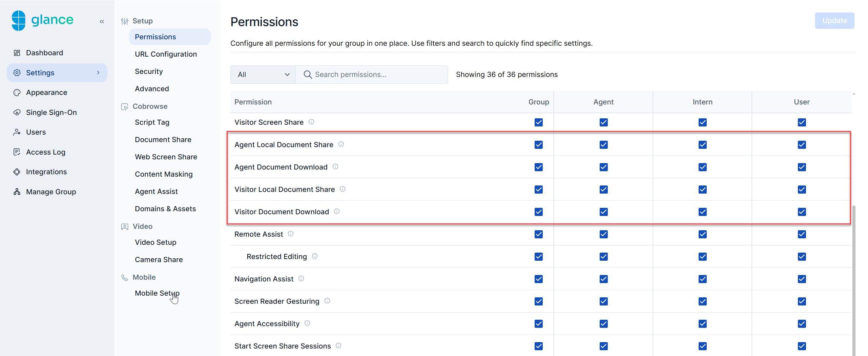Click the Mobile phone icon
Viewport: 868px width, 356px height.
pyautogui.click(x=125, y=277)
